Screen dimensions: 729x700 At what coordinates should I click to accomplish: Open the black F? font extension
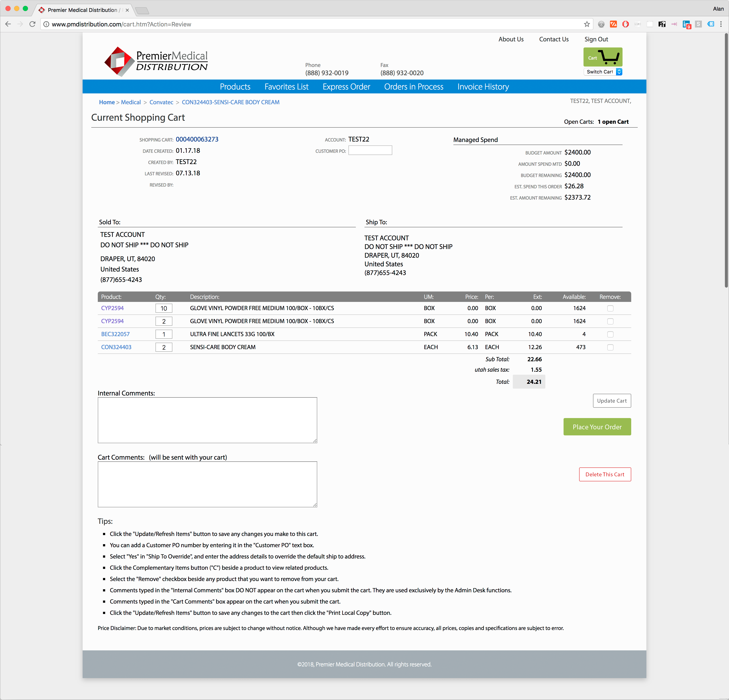coord(662,24)
